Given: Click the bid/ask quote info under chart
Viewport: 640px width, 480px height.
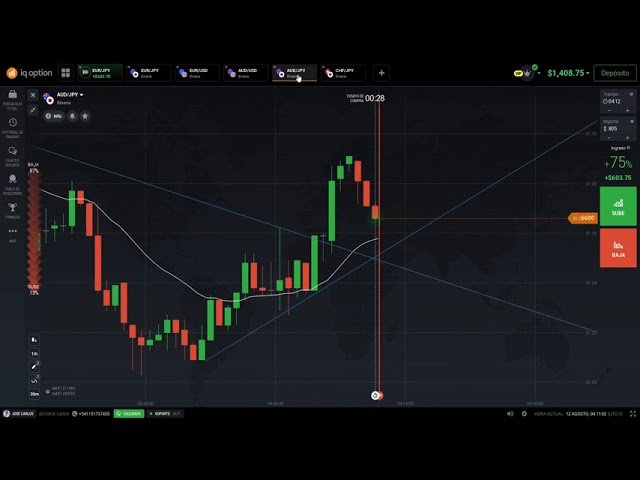Looking at the screenshot, I should point(60,391).
